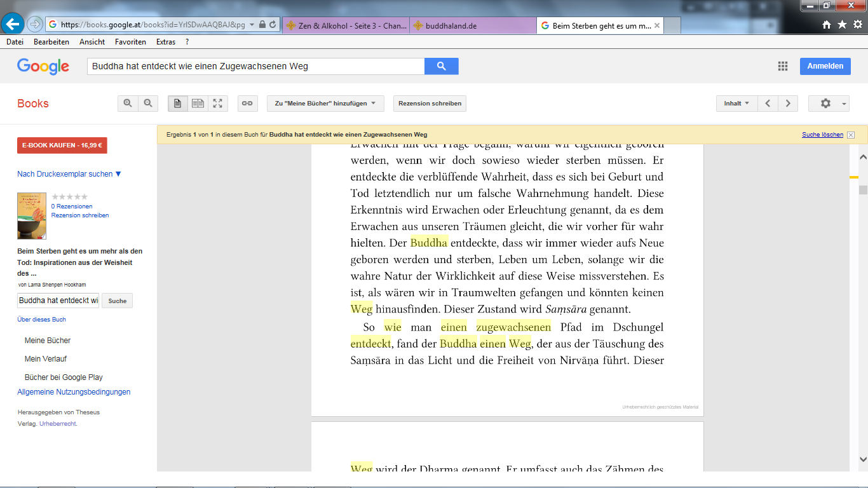Go to the next page arrow
The width and height of the screenshot is (868, 488).
point(788,103)
